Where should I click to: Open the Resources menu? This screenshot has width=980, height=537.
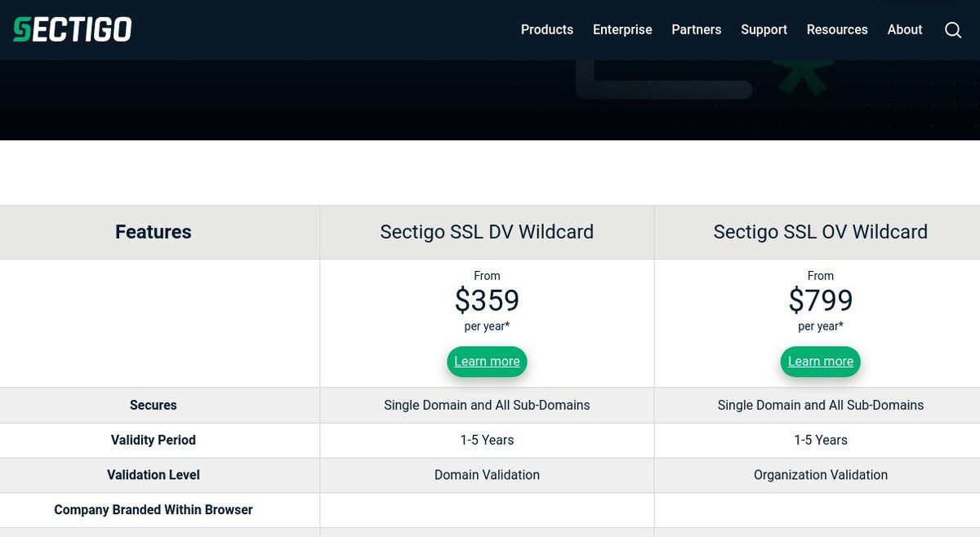point(837,29)
